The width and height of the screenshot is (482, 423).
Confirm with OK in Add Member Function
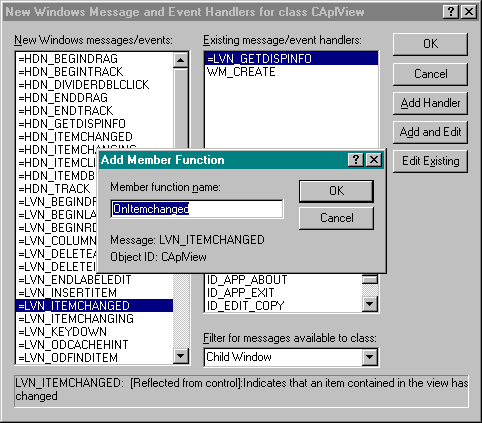(336, 191)
